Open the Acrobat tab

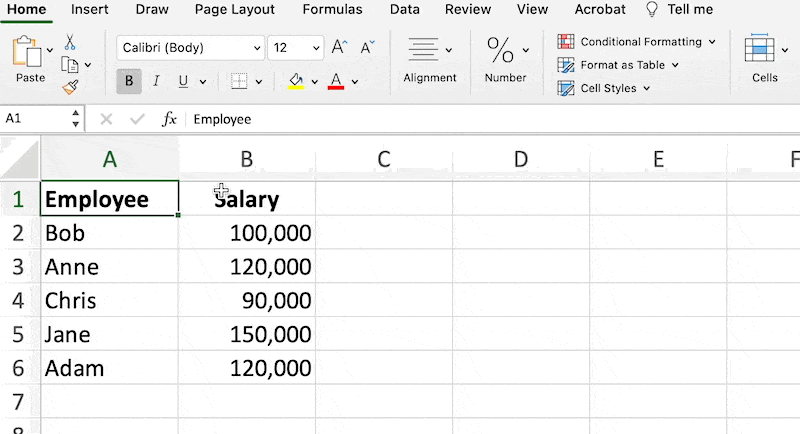pos(600,9)
